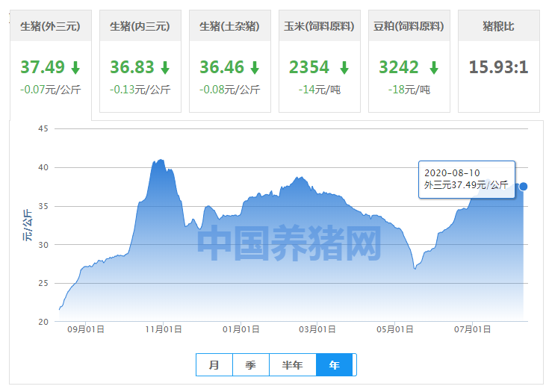Open the 猪粮比 ratio tab
549x392 pixels.
(x=499, y=61)
